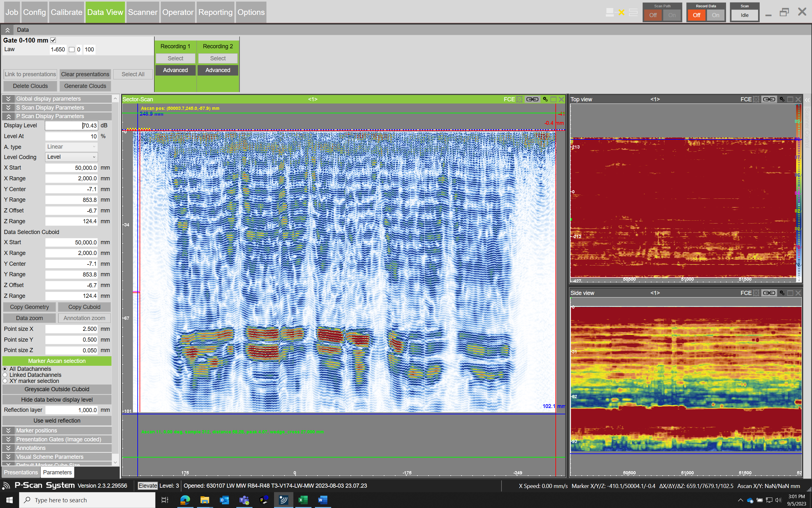Expand Global display parameters section
Screen dimensions: 812x508
[57, 99]
